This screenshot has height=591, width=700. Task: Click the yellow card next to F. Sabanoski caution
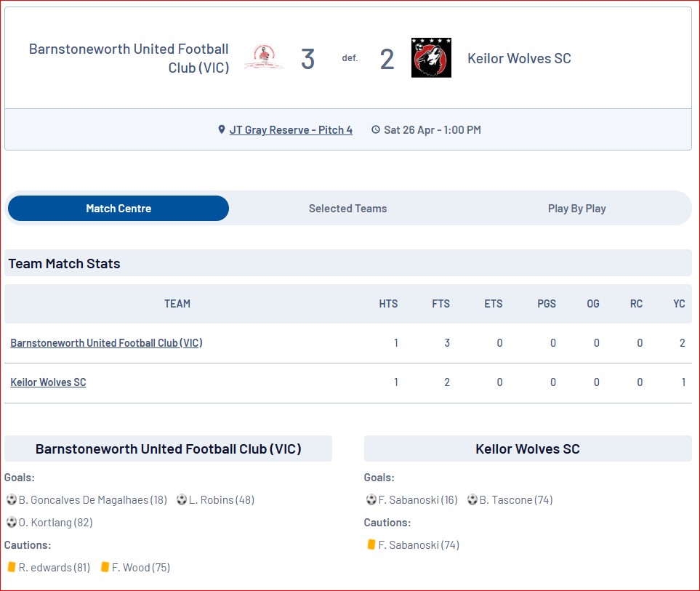[x=371, y=544]
